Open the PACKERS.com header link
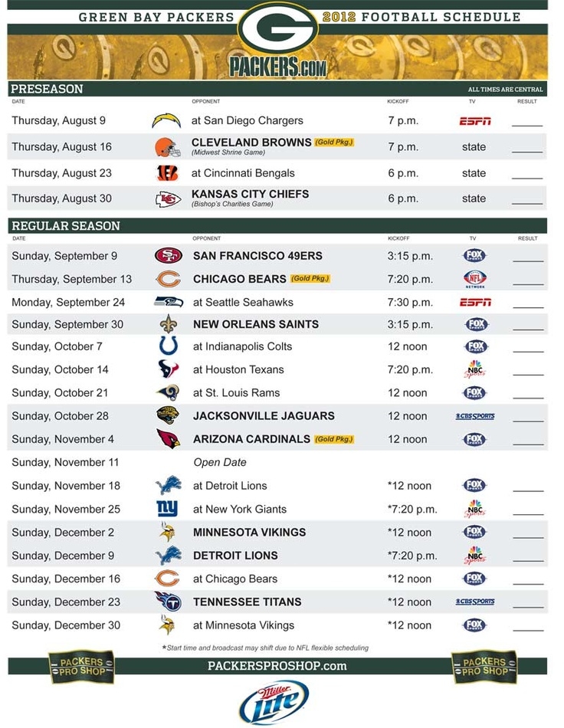The width and height of the screenshot is (564, 728). [x=277, y=67]
